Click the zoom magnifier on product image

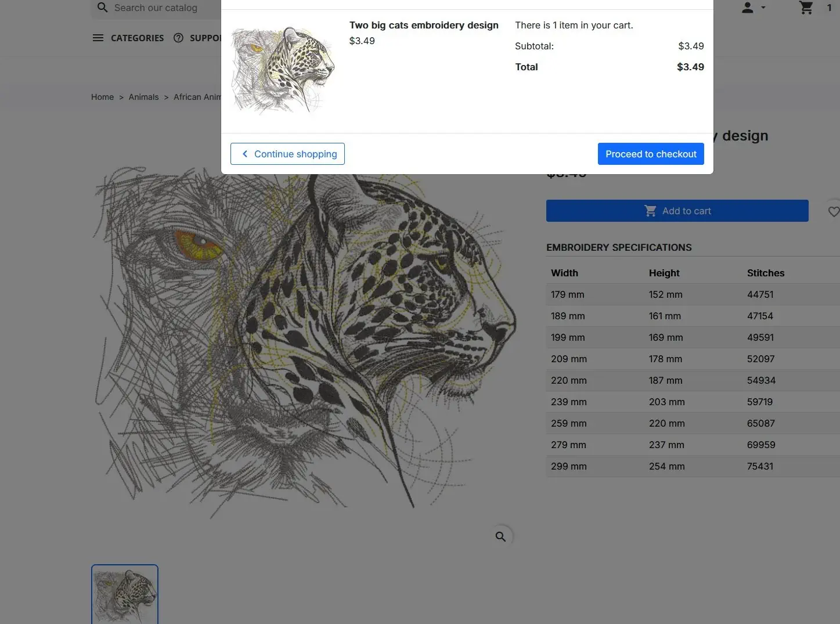500,536
